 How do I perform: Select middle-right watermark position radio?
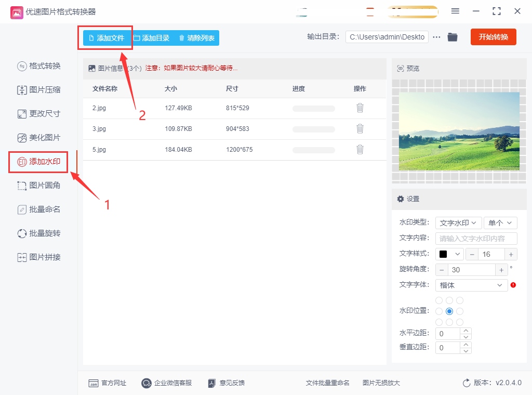tap(460, 311)
